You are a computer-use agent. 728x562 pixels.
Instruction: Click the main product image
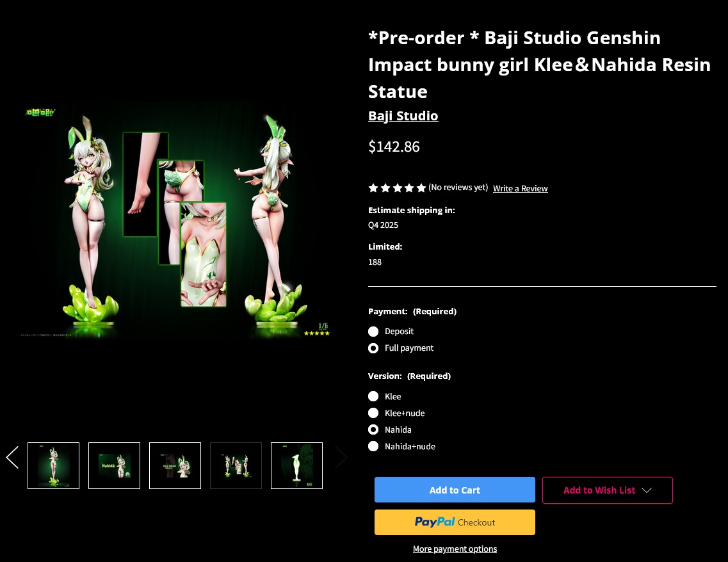[176, 220]
